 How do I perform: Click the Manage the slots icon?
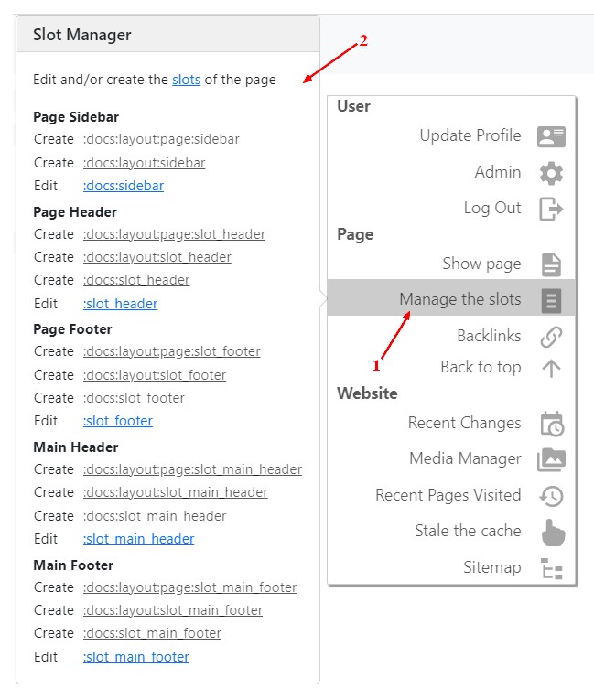point(551,300)
